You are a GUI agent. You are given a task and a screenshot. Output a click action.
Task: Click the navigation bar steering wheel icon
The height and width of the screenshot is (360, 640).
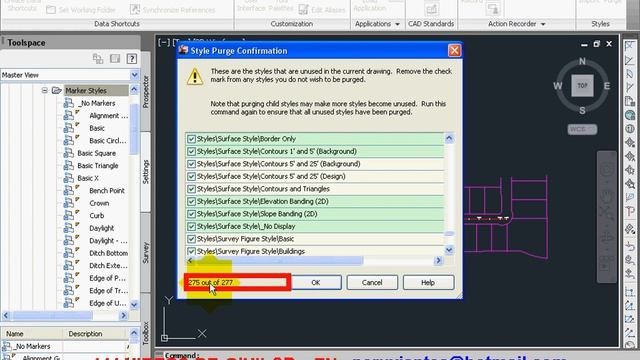[x=607, y=169]
